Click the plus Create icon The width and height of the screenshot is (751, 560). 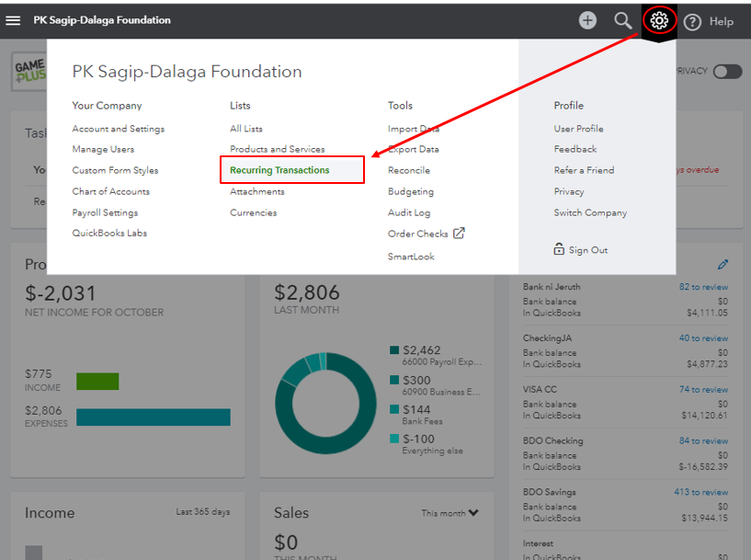click(587, 20)
